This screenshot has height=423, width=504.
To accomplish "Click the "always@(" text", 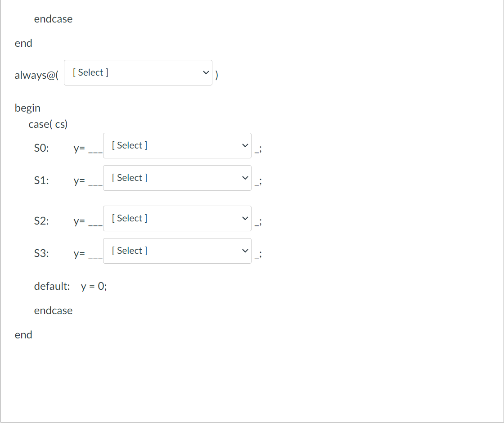I will point(36,76).
